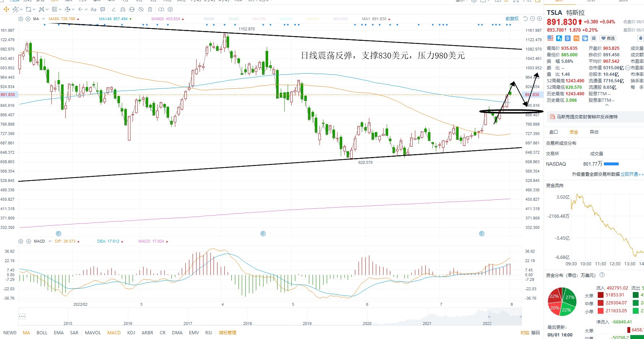Click the eraser/pencil line tool
This screenshot has height=339, width=644.
113,9
